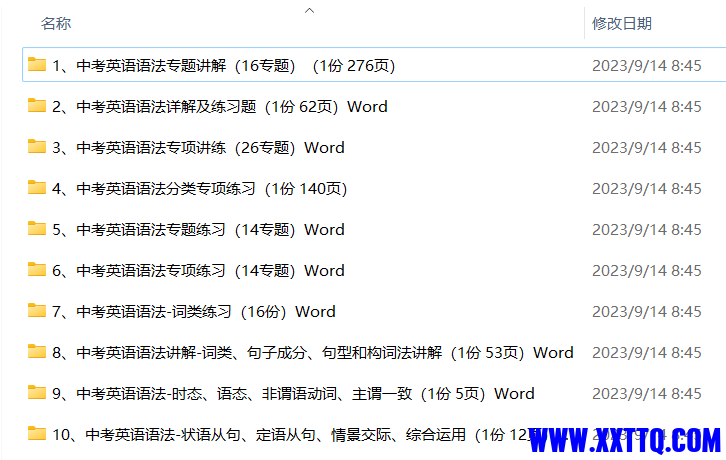Click folder icon of 10、中考英语语法-状语从句

click(37, 434)
